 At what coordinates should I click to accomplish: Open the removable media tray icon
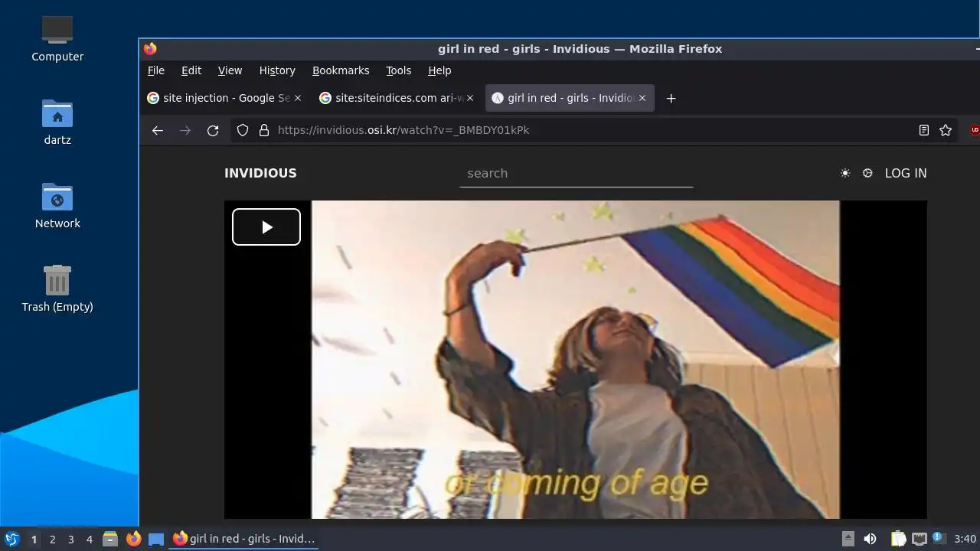pos(848,539)
